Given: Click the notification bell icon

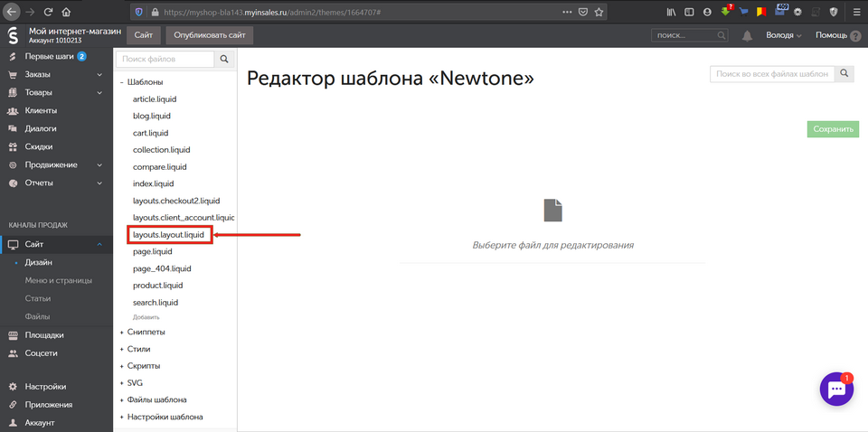Looking at the screenshot, I should pyautogui.click(x=748, y=35).
